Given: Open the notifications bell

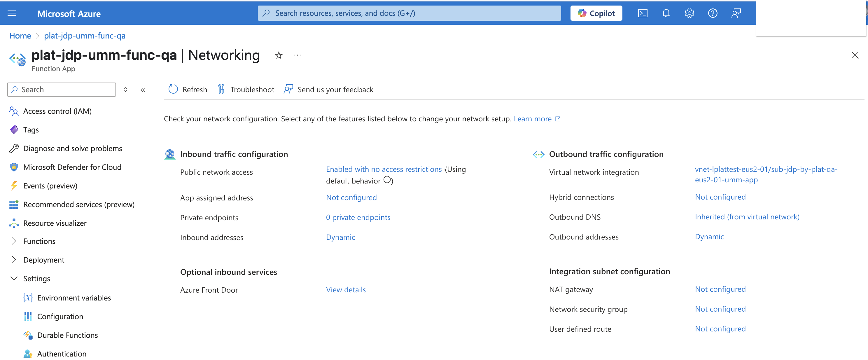Looking at the screenshot, I should 666,13.
